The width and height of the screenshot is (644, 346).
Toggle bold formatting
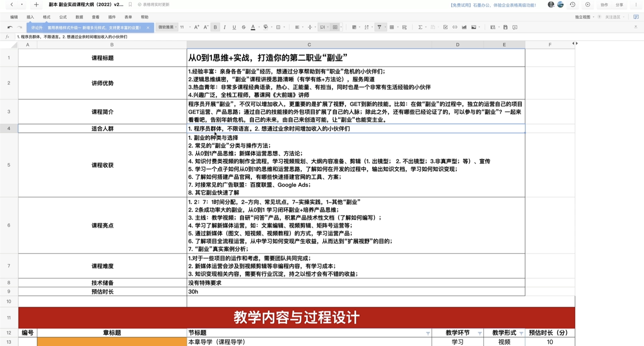coord(215,27)
